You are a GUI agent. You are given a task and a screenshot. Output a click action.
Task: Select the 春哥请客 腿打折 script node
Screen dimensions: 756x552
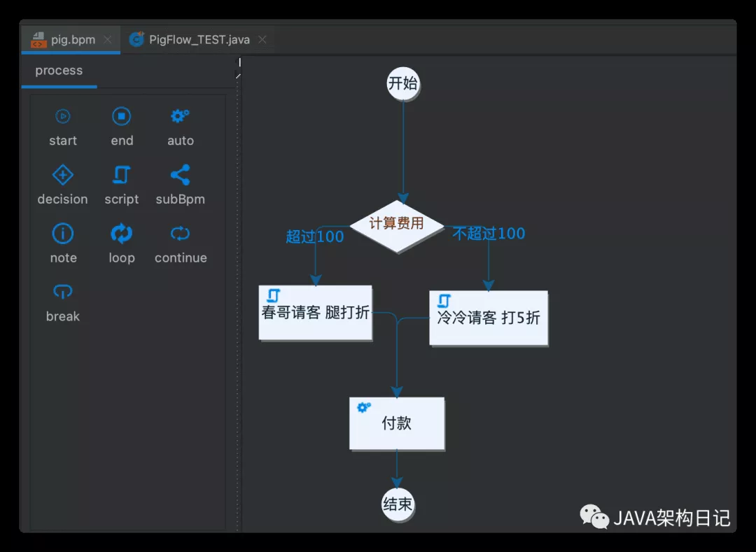click(x=315, y=313)
